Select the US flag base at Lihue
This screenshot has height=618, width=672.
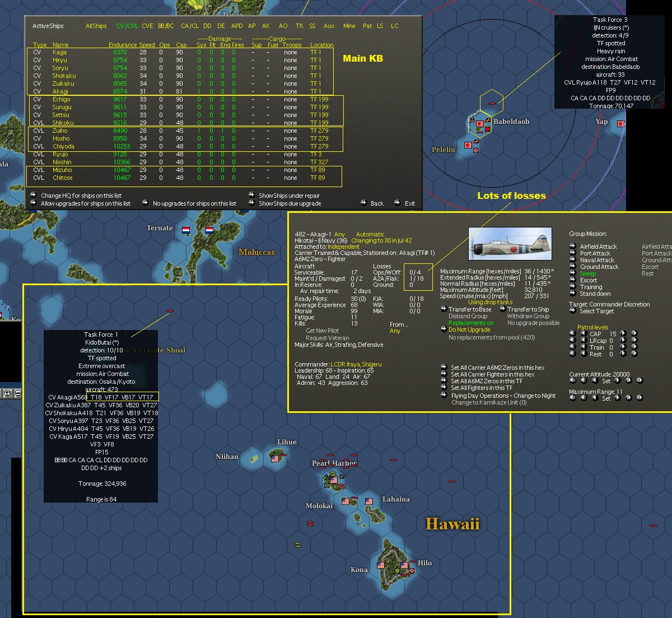point(275,458)
